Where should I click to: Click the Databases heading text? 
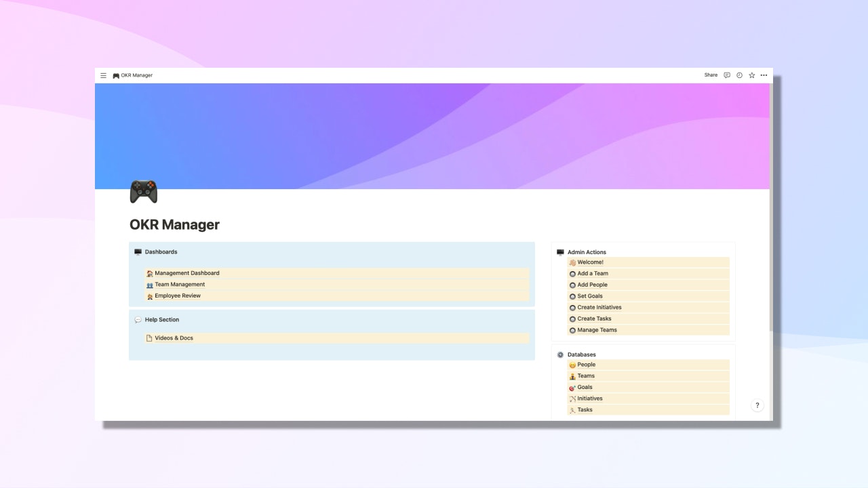click(582, 354)
